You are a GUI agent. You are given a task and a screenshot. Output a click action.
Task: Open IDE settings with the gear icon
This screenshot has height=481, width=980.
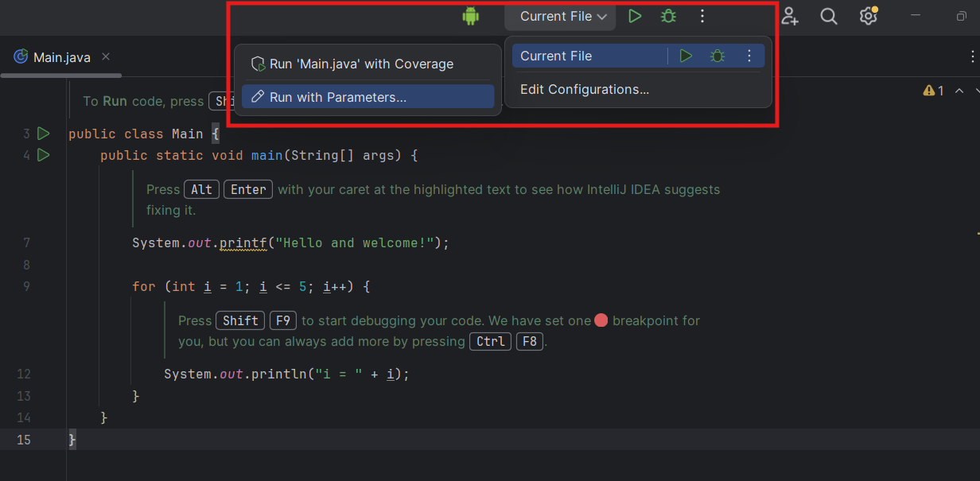click(868, 16)
